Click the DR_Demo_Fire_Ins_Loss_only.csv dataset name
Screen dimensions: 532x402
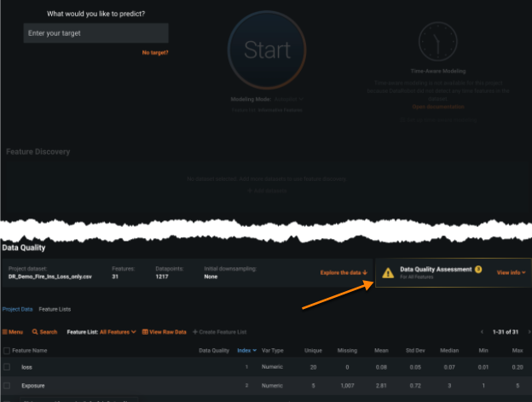click(x=49, y=277)
